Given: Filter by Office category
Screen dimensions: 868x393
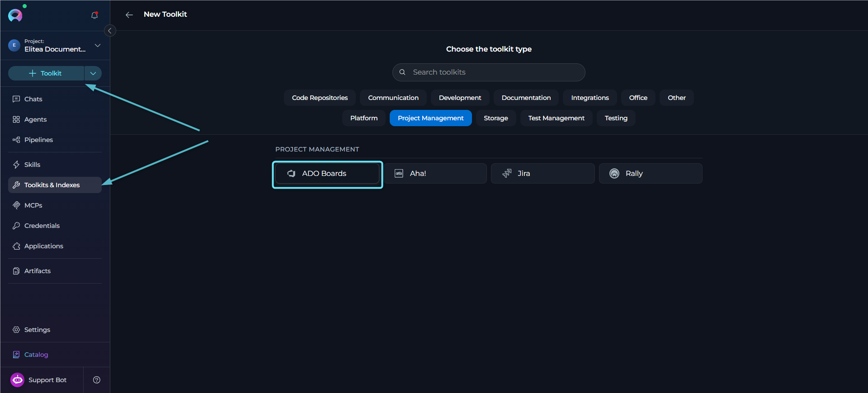Looking at the screenshot, I should (638, 98).
